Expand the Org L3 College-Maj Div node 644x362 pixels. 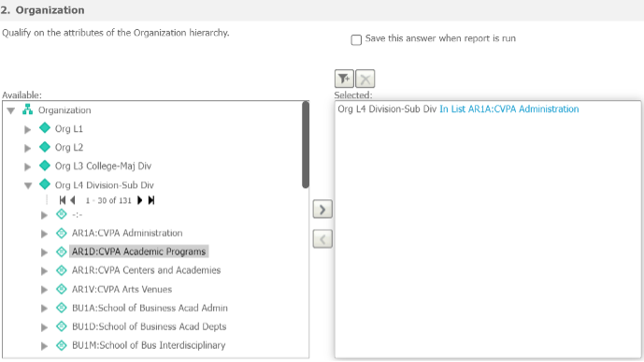27,167
